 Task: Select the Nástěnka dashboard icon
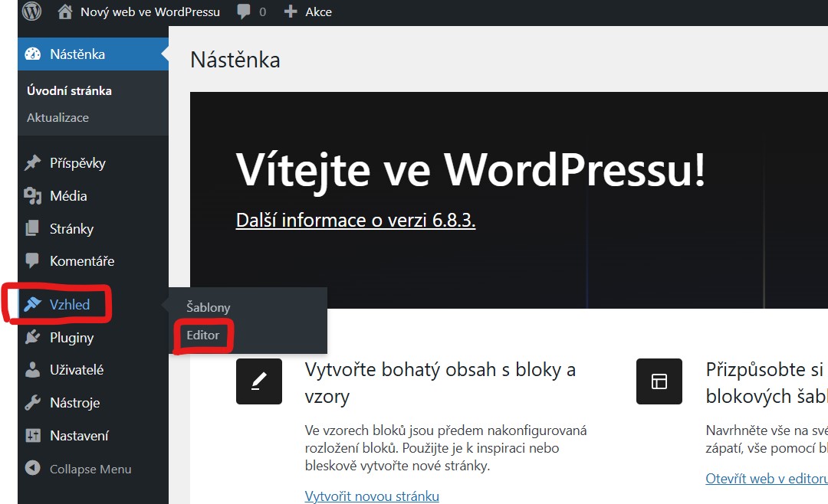32,54
